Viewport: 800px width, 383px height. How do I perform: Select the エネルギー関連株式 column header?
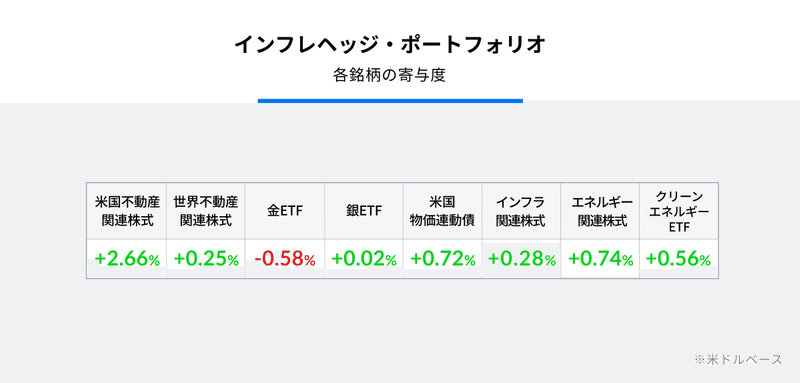[x=600, y=211]
